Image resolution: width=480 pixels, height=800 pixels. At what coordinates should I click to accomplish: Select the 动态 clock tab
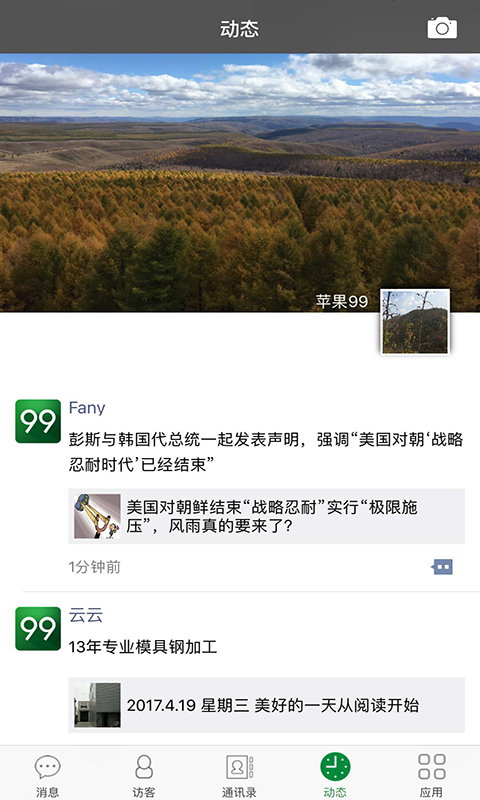335,774
